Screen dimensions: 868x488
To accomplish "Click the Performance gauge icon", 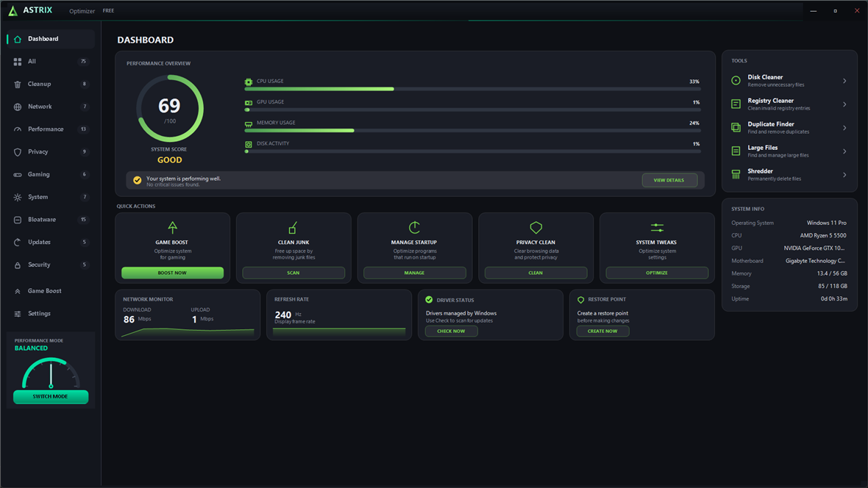I will [18, 129].
